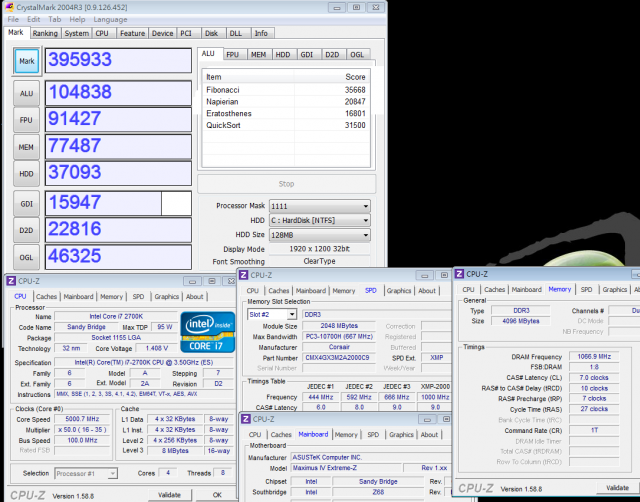The image size is (640, 502).
Task: Click the DRAM Frequency 1066.9 MHz value
Action: pyautogui.click(x=594, y=356)
